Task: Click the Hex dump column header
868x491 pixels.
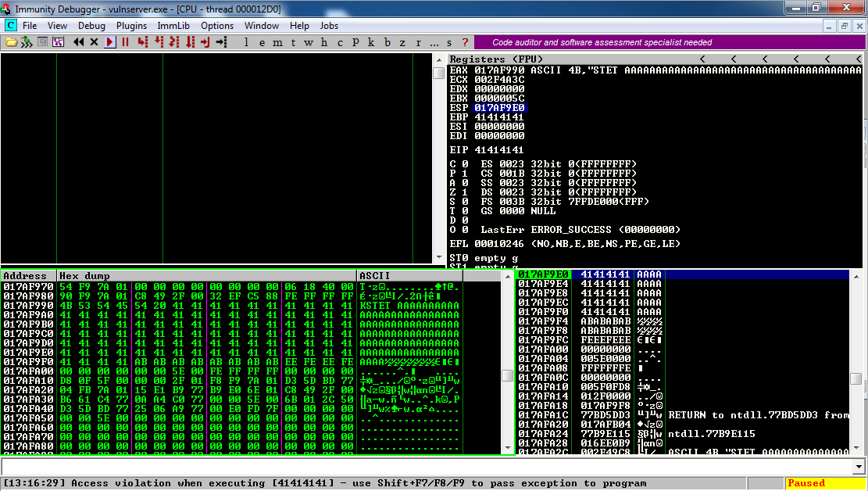Action: pyautogui.click(x=206, y=275)
